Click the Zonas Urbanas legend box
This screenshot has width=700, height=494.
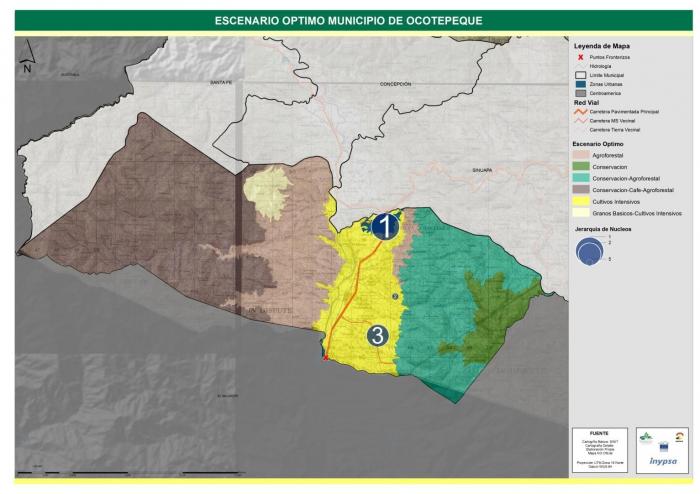[579, 84]
